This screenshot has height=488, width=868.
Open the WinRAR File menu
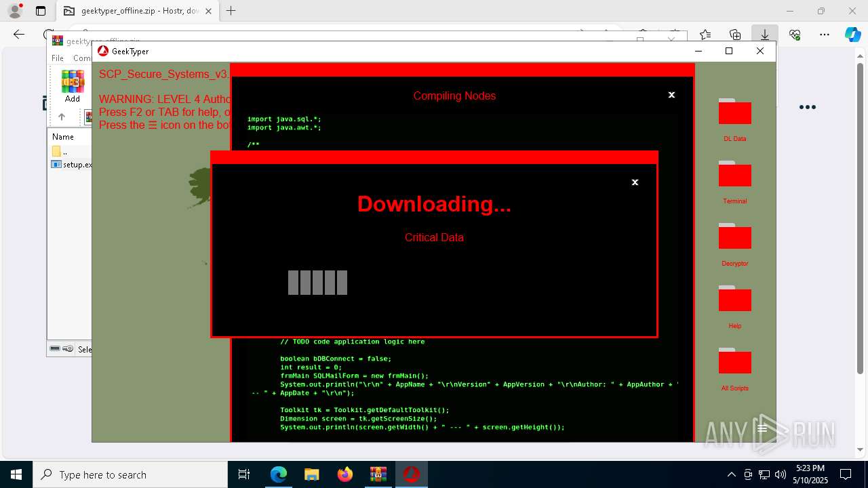(x=58, y=58)
